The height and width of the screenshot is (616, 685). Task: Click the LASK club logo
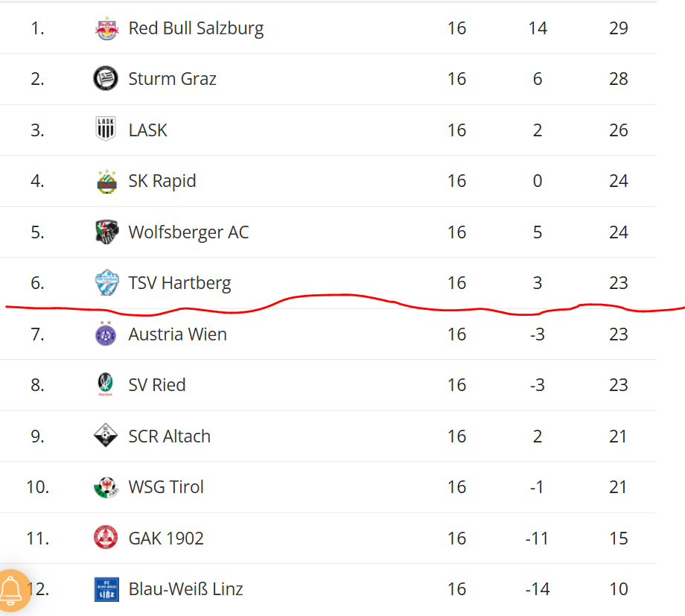point(106,130)
